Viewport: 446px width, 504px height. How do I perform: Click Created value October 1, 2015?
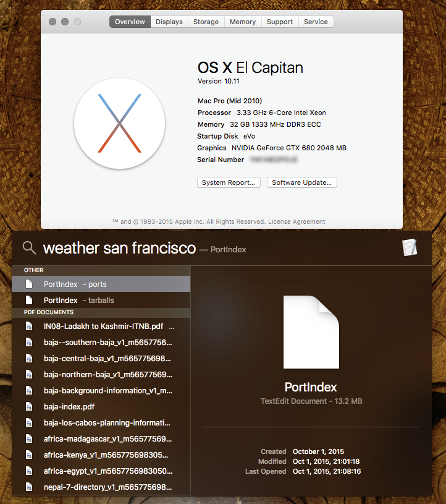pos(318,451)
